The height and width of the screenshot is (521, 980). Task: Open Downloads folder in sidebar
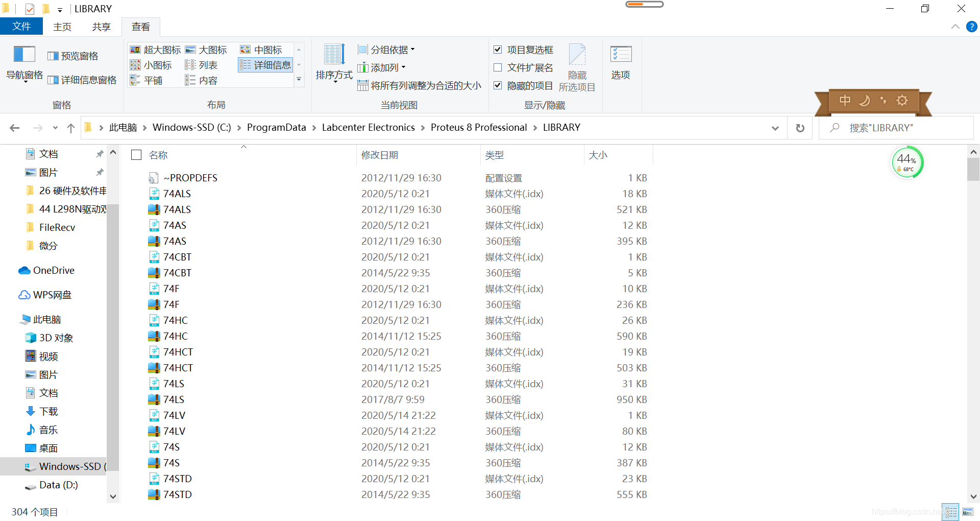coord(41,411)
